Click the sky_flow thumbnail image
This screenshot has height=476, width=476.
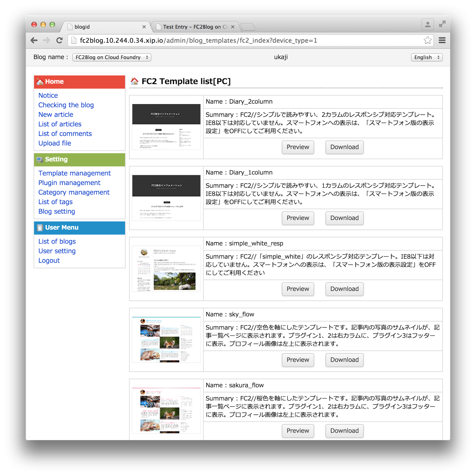coord(166,339)
